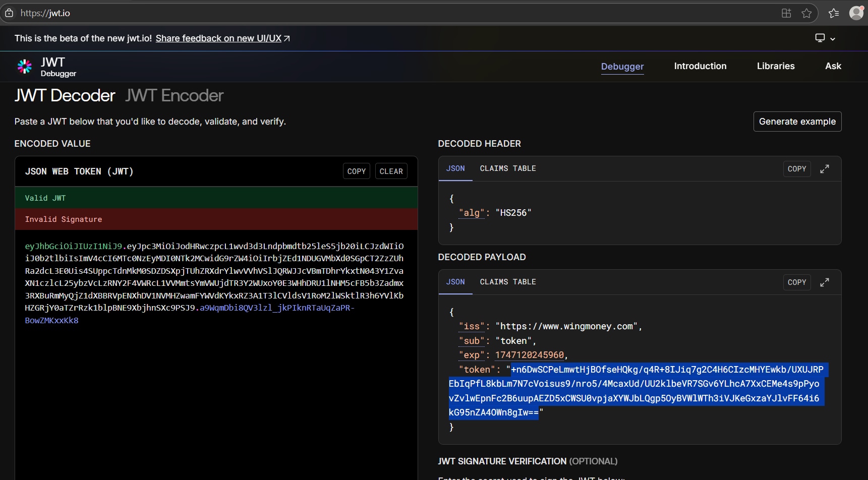This screenshot has height=480, width=868.
Task: Show Claims Table in decoded header
Action: pyautogui.click(x=508, y=168)
